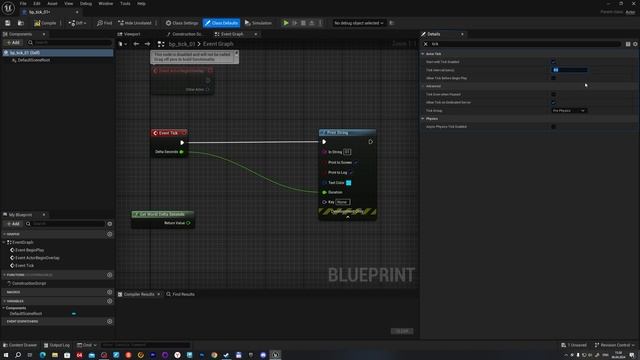Toggle Async Physics Tick Enabled checkbox
This screenshot has height=360, width=640.
click(x=553, y=127)
